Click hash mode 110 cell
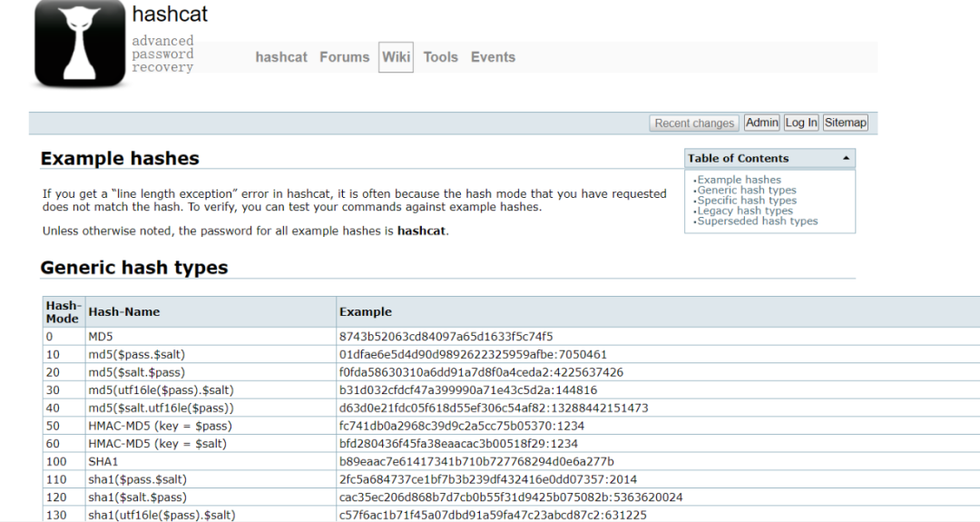The image size is (980, 522). 64,479
